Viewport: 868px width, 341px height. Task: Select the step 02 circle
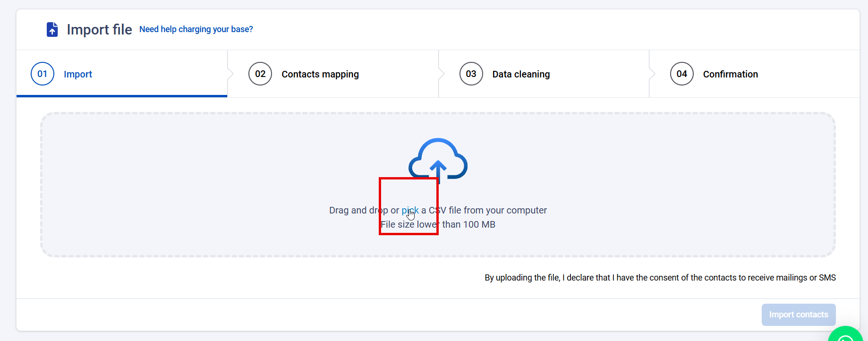point(260,74)
